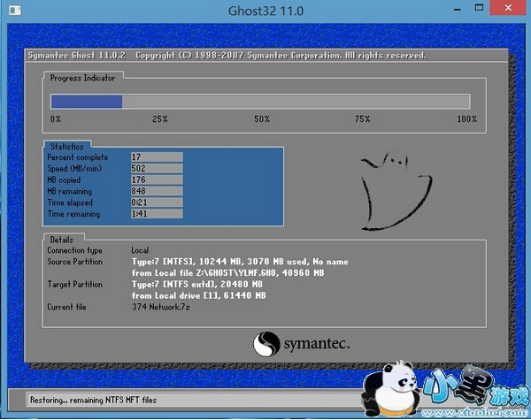Click the MB remaining value 848
The height and width of the screenshot is (420, 531).
tap(156, 191)
